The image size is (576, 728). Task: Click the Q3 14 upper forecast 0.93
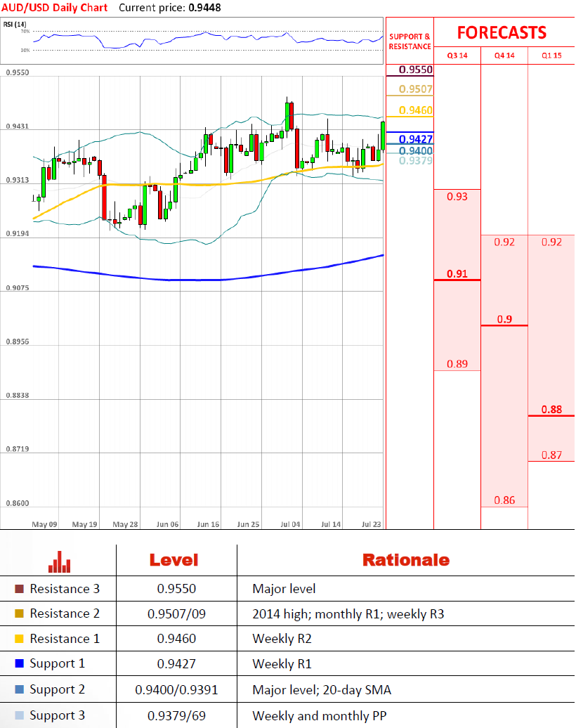[457, 196]
